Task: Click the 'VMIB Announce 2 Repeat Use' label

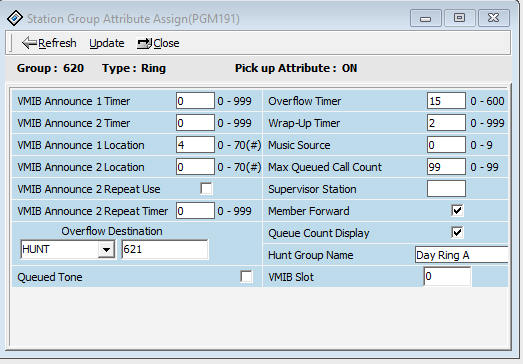Action: click(x=89, y=189)
